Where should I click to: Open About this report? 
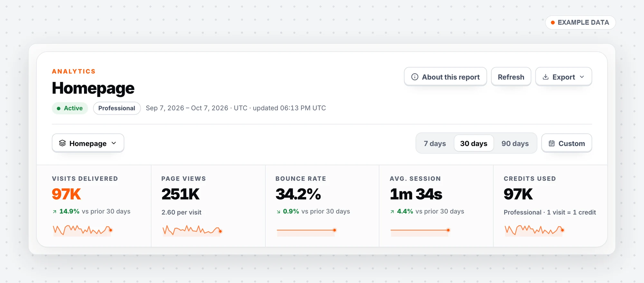click(x=445, y=77)
